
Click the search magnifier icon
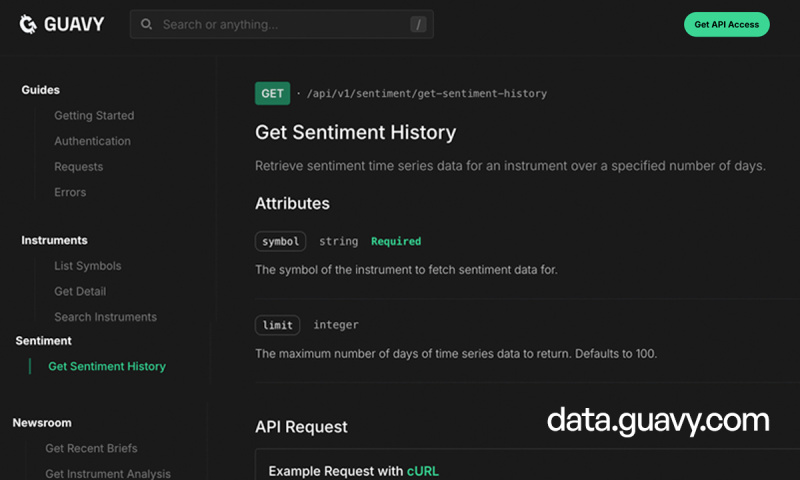click(147, 24)
